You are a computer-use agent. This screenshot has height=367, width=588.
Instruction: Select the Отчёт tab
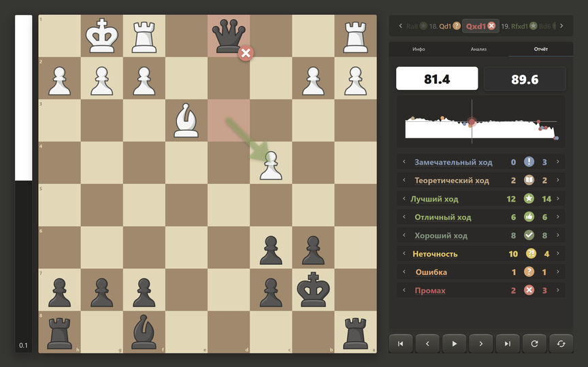(x=541, y=49)
